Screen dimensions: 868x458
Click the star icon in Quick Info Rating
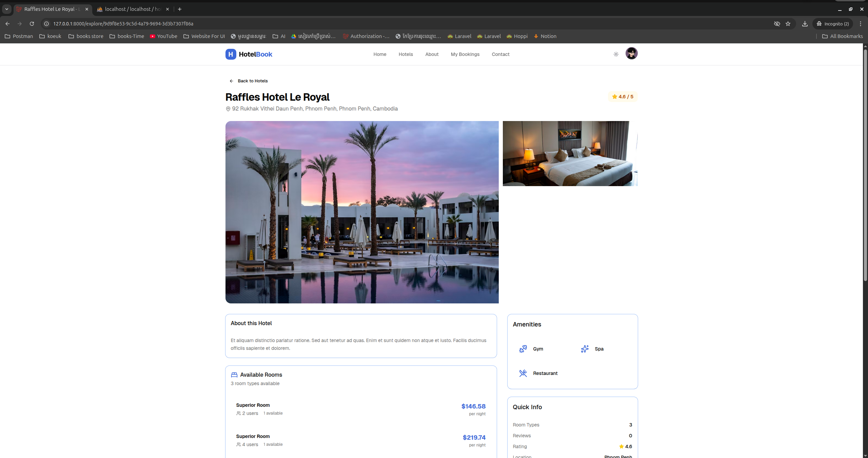pyautogui.click(x=621, y=446)
